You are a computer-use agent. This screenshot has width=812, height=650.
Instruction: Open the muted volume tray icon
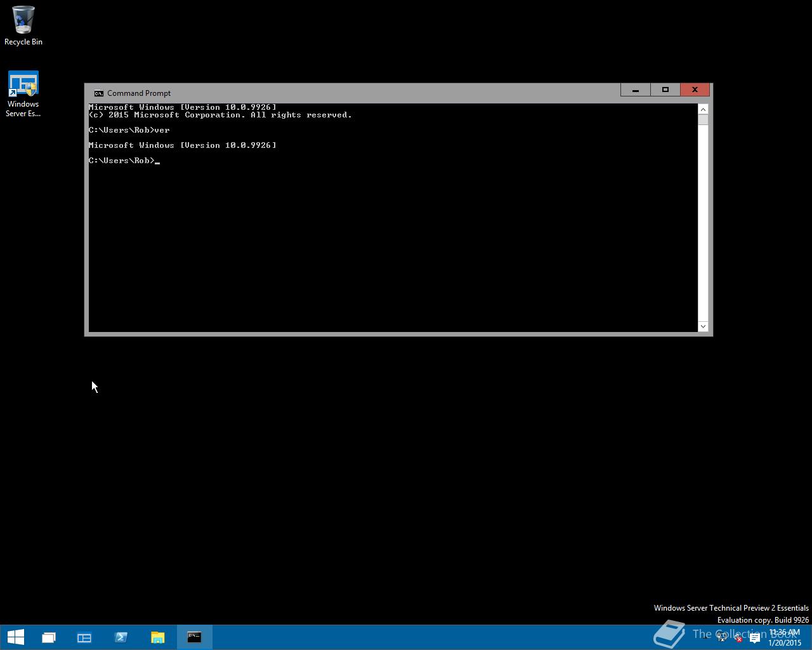(738, 638)
